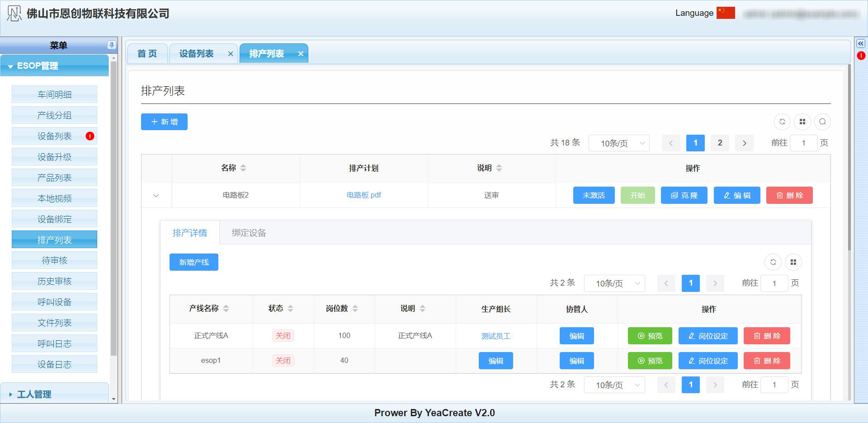This screenshot has height=423, width=868.
Task: Open the column grid settings icon in main toolbar
Action: point(802,122)
